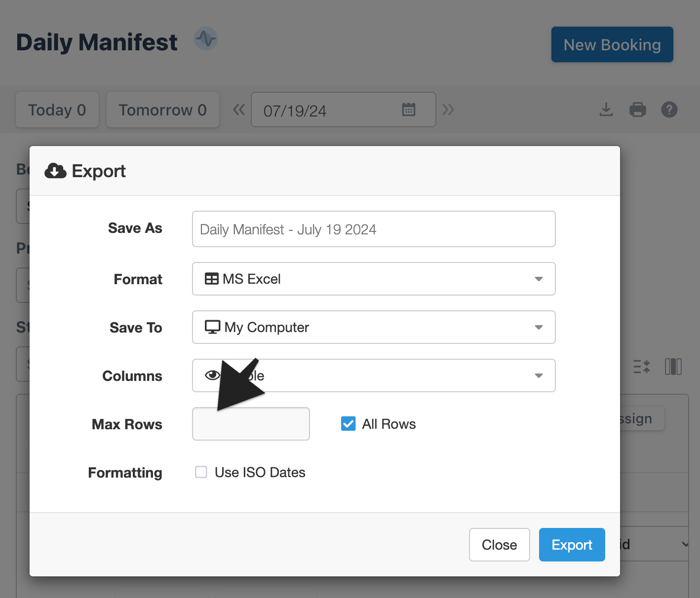Open the Columns dropdown

(x=374, y=375)
